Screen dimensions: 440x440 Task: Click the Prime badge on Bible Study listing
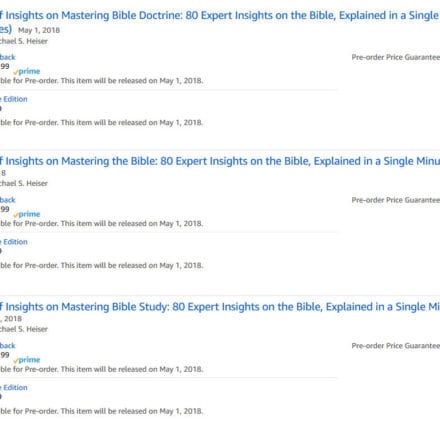pos(27,360)
